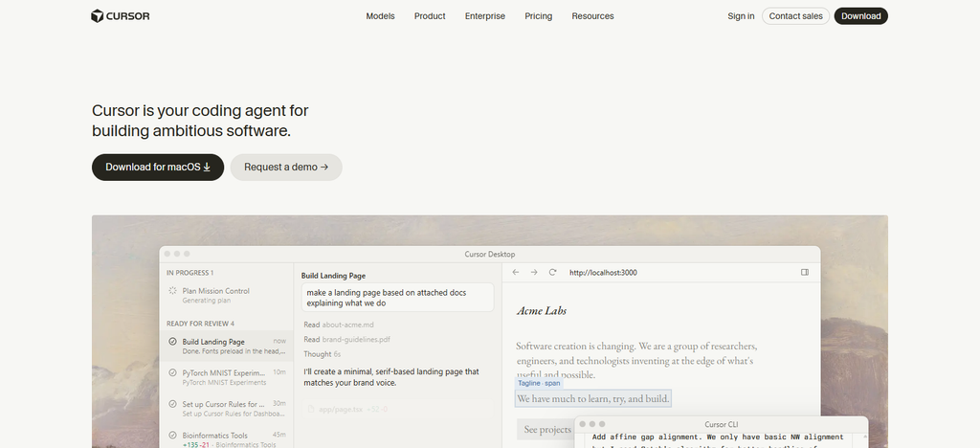980x448 pixels.
Task: Click the Contact sales button
Action: pos(795,16)
